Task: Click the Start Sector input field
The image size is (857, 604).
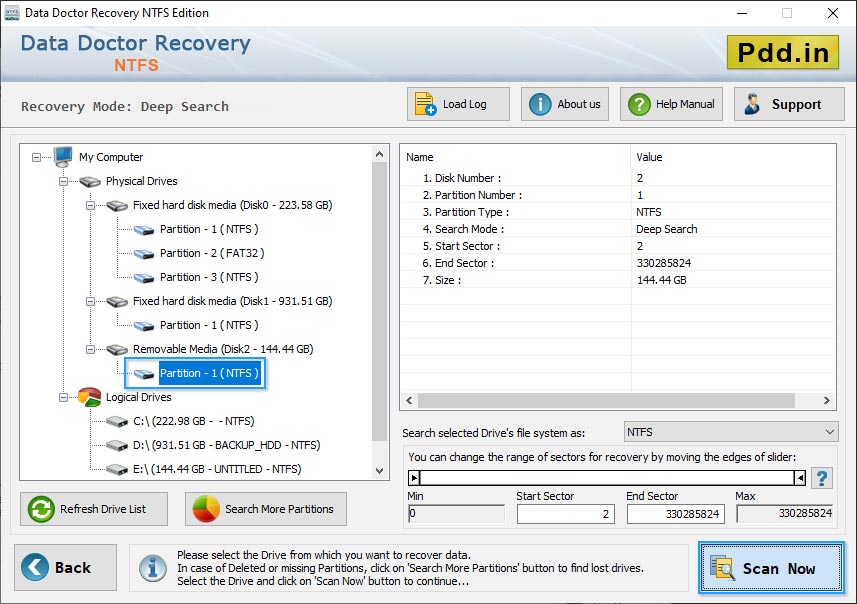Action: point(566,514)
